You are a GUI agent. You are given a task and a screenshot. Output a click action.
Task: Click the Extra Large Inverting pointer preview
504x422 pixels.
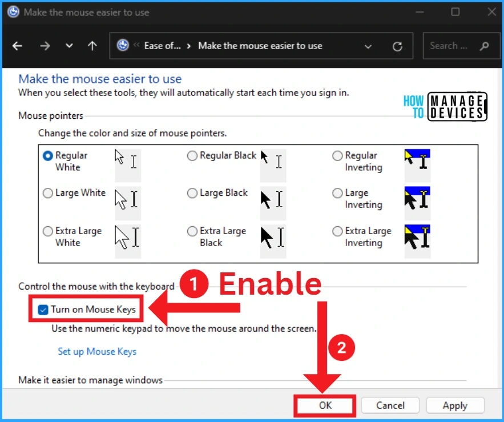(x=417, y=241)
